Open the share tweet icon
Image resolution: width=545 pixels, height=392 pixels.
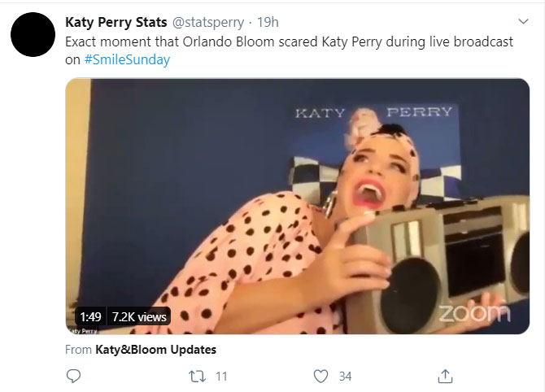[x=445, y=376]
